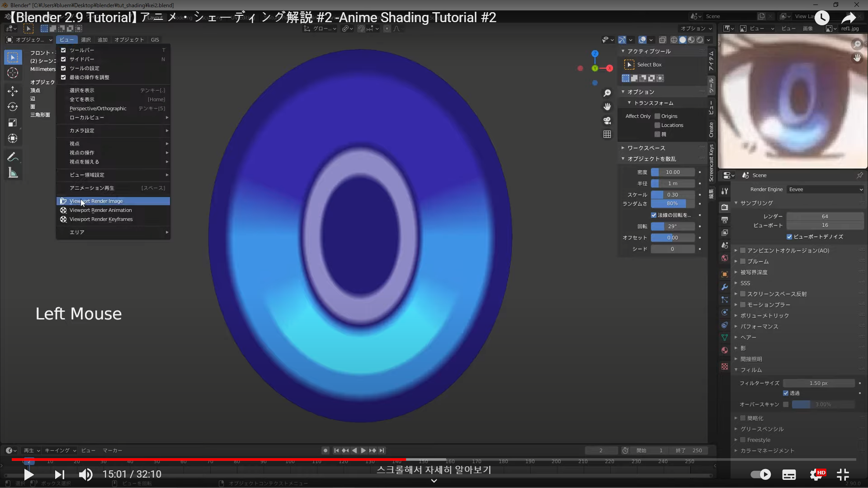Screen dimensions: 868x488
Task: Toggle the ビューポートデノイズ checkbox
Action: coord(789,237)
